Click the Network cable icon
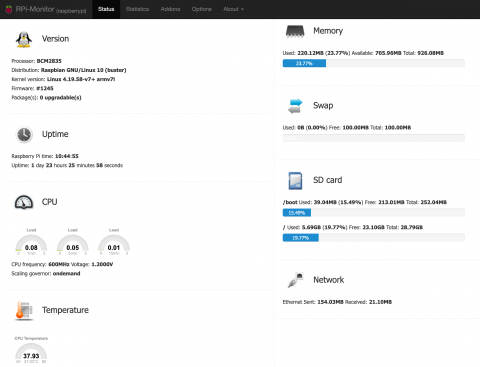The image size is (480, 367). [x=295, y=280]
